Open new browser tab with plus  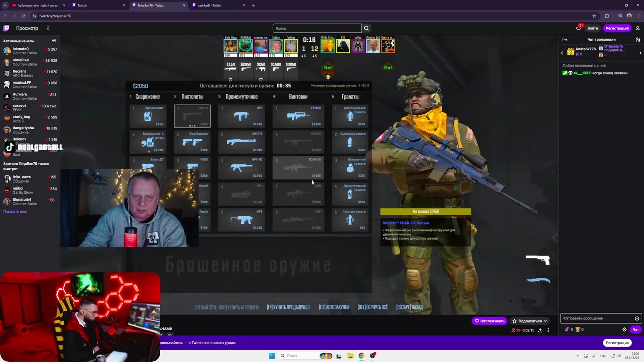(x=253, y=5)
